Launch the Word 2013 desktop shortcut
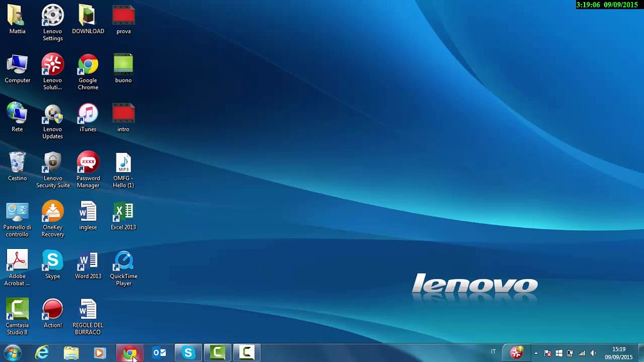Viewport: 644px width, 362px height. (x=88, y=264)
